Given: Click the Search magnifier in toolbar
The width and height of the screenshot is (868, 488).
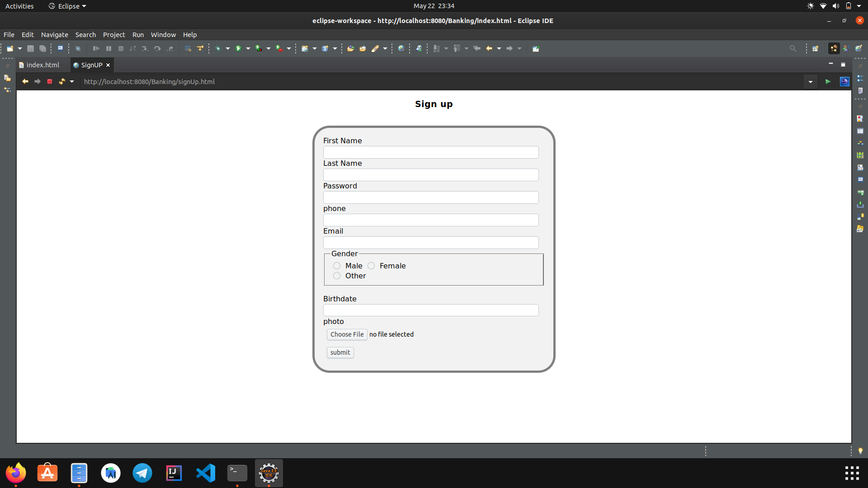Looking at the screenshot, I should [793, 48].
